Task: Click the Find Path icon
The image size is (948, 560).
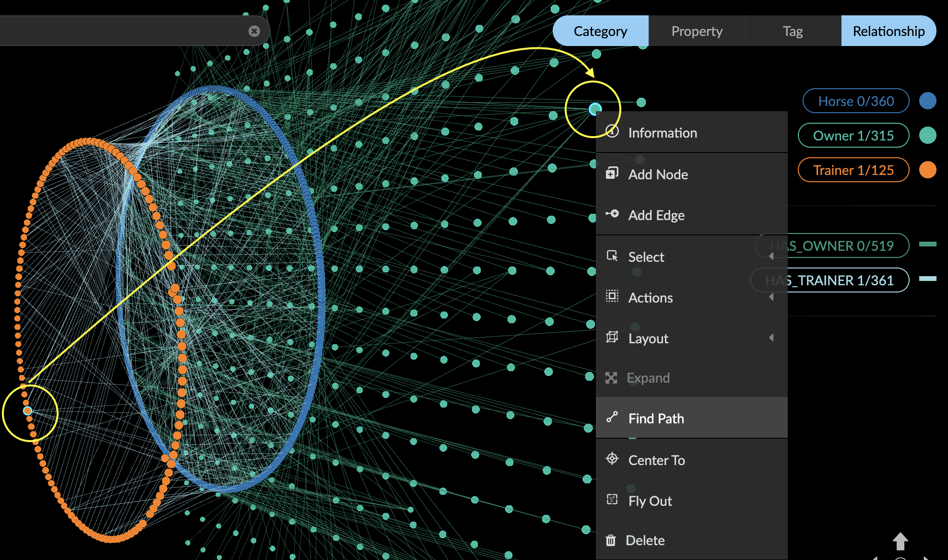Action: 612,418
